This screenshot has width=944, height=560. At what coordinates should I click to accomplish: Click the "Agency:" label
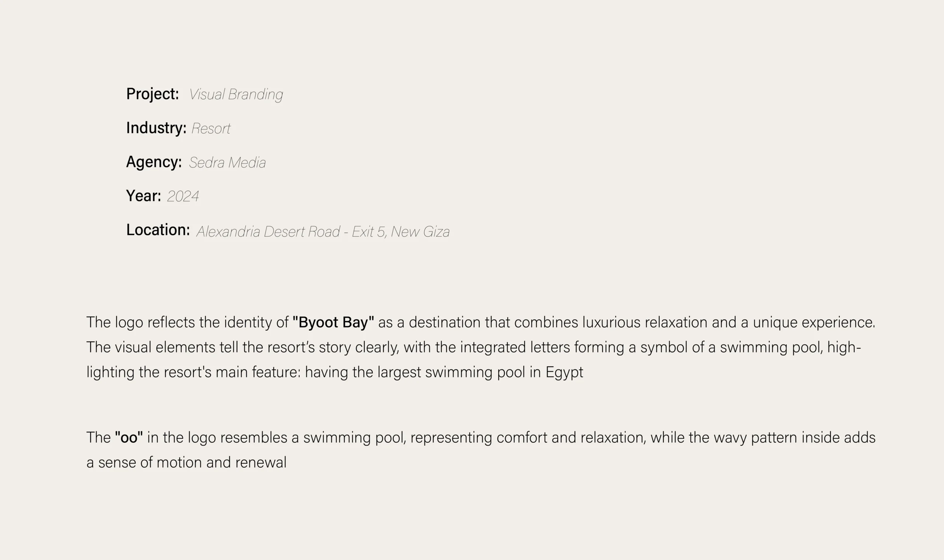[x=154, y=162]
